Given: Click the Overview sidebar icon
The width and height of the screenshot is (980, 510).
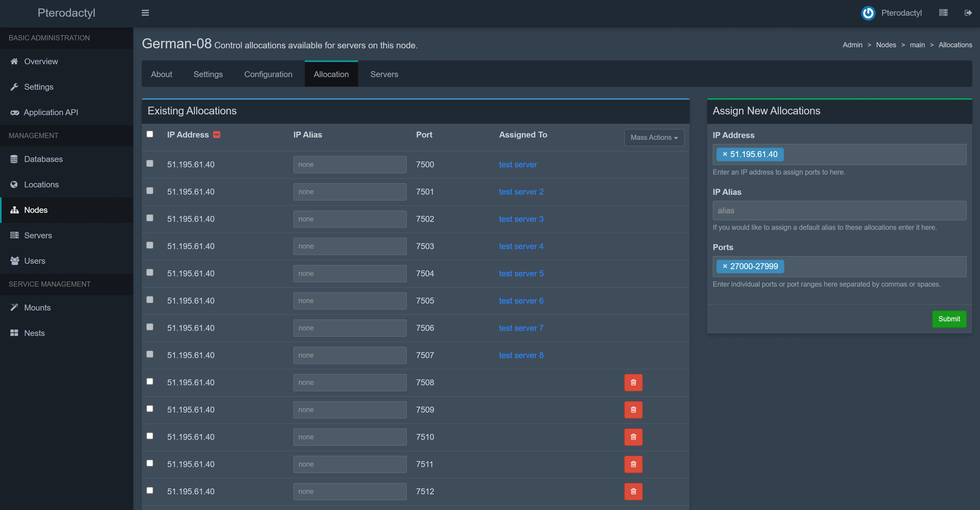Looking at the screenshot, I should click(x=14, y=61).
